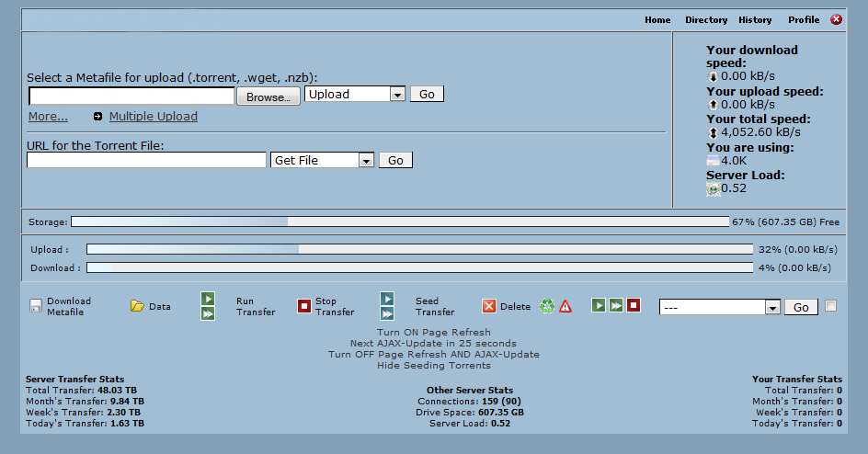868x454 pixels.
Task: Click the red logout icon beside Profile
Action: 836,19
